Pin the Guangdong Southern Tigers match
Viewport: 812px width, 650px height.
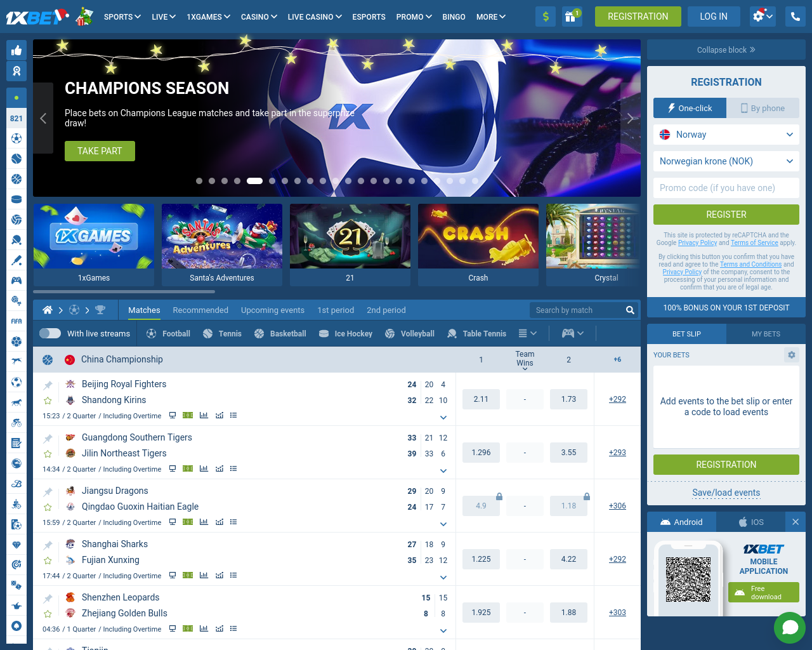point(48,439)
